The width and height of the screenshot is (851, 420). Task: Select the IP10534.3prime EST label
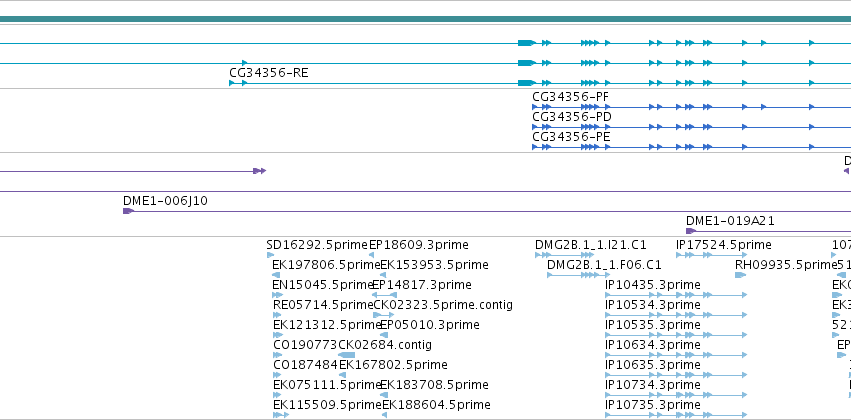[652, 305]
